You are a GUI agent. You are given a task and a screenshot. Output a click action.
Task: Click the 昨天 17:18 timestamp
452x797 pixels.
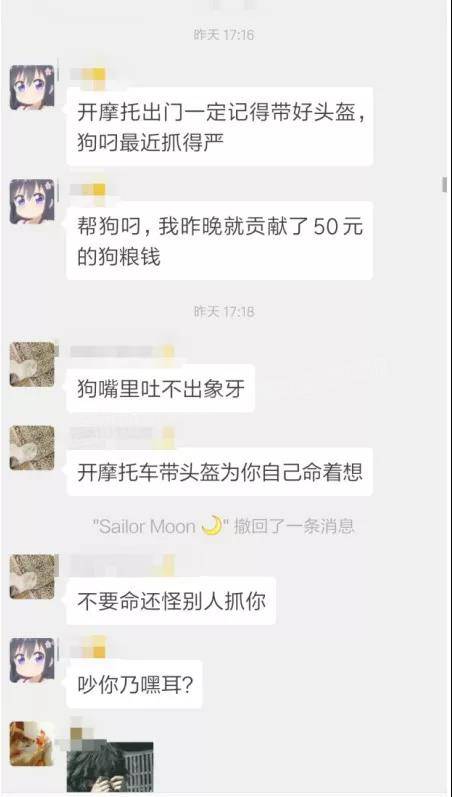coord(224,312)
